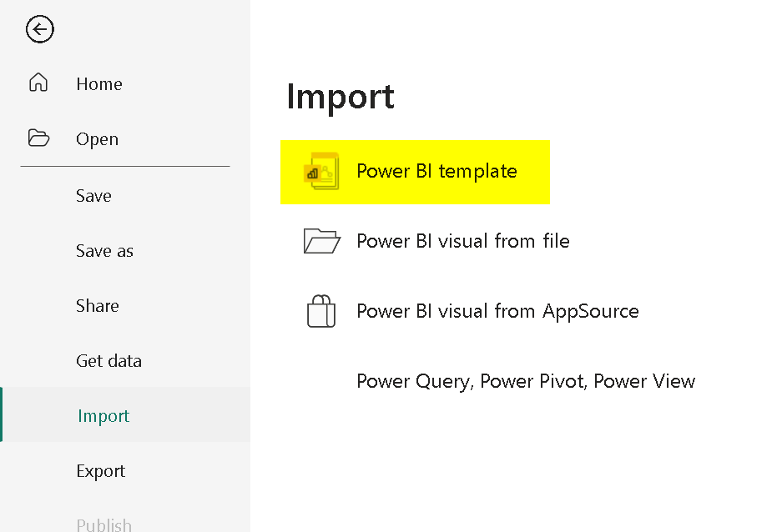Open the Get data page
The width and height of the screenshot is (777, 532).
click(108, 361)
